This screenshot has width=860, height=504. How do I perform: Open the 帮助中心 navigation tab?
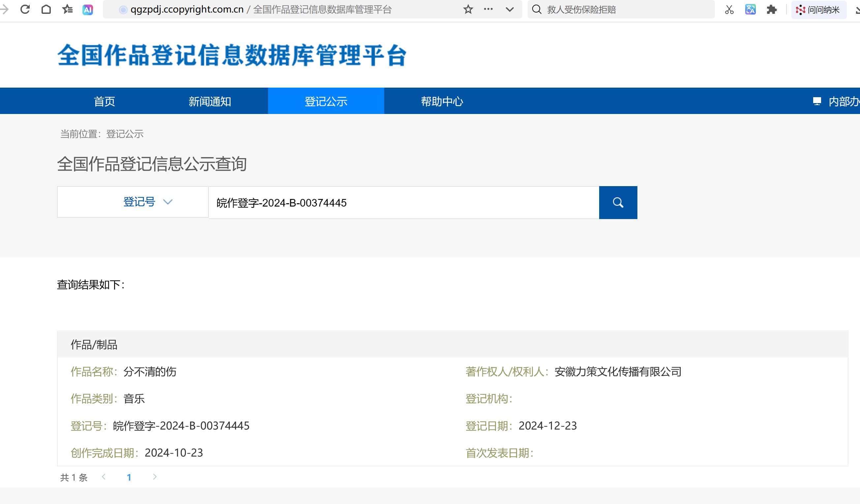442,101
